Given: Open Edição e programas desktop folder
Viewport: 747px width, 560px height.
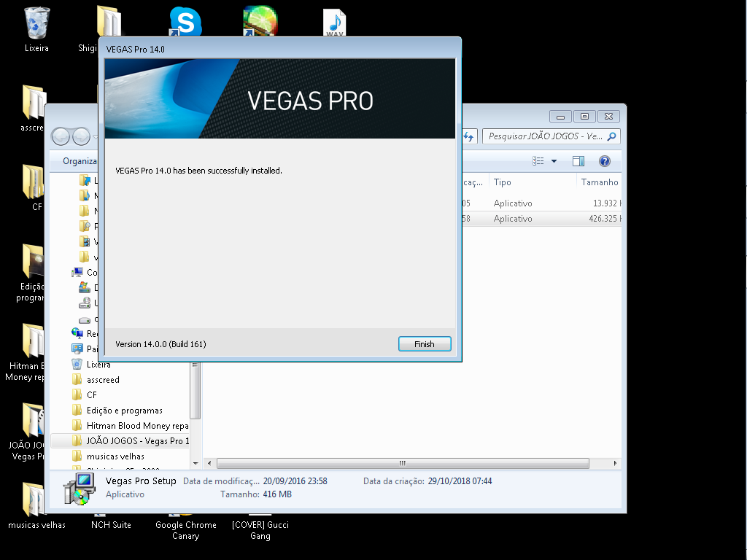Looking at the screenshot, I should [31, 273].
